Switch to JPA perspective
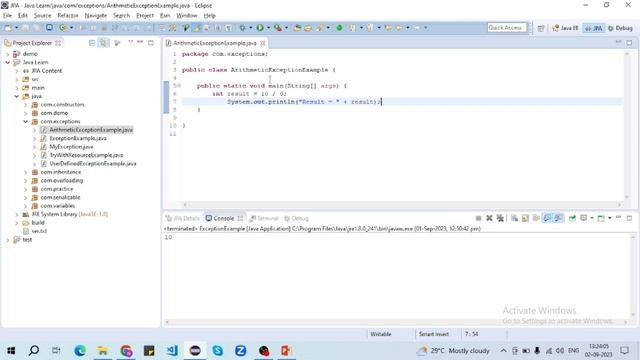 [x=594, y=28]
